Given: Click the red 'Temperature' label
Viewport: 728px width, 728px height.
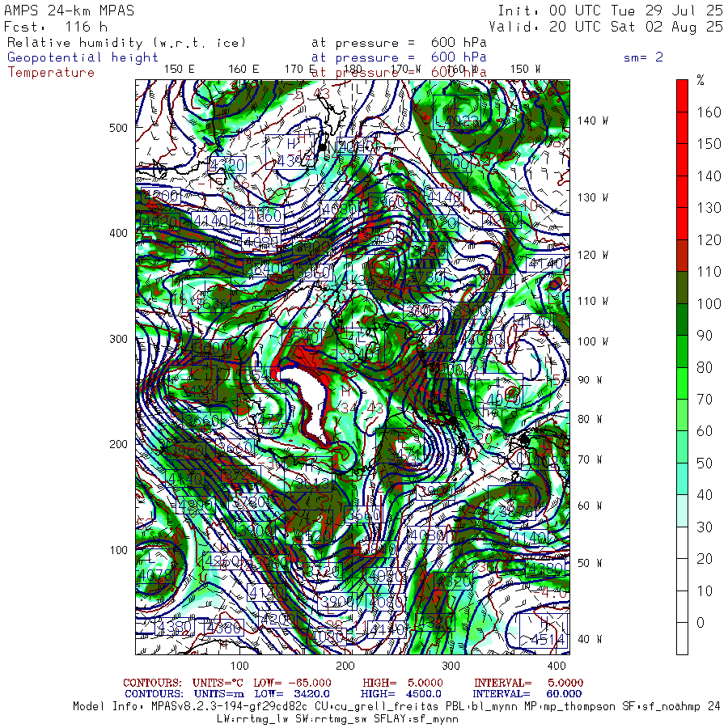Looking at the screenshot, I should (x=51, y=73).
